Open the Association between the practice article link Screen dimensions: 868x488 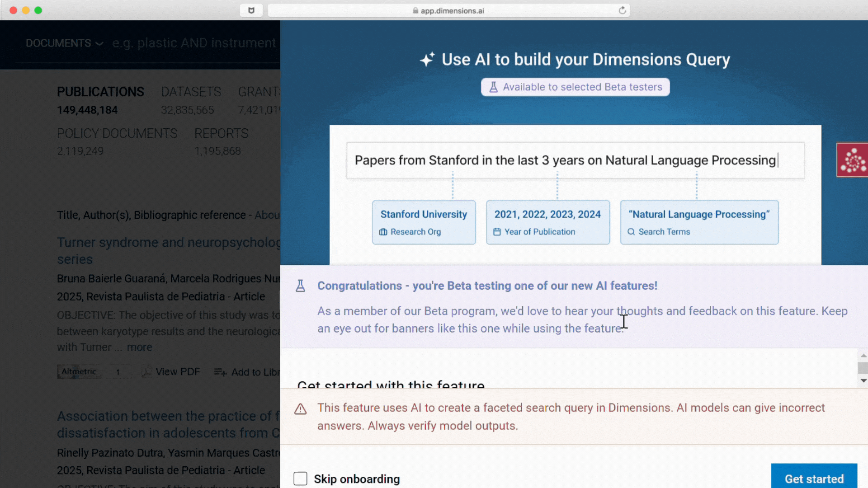click(x=169, y=424)
